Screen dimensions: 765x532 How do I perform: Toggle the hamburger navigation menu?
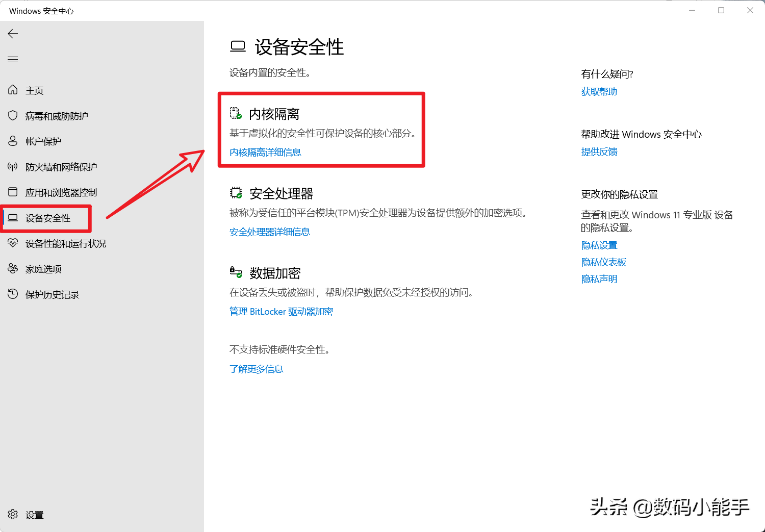13,60
